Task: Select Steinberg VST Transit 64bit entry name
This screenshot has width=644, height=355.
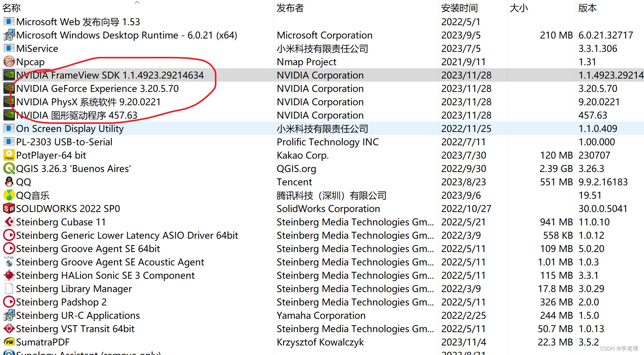Action: pos(75,329)
